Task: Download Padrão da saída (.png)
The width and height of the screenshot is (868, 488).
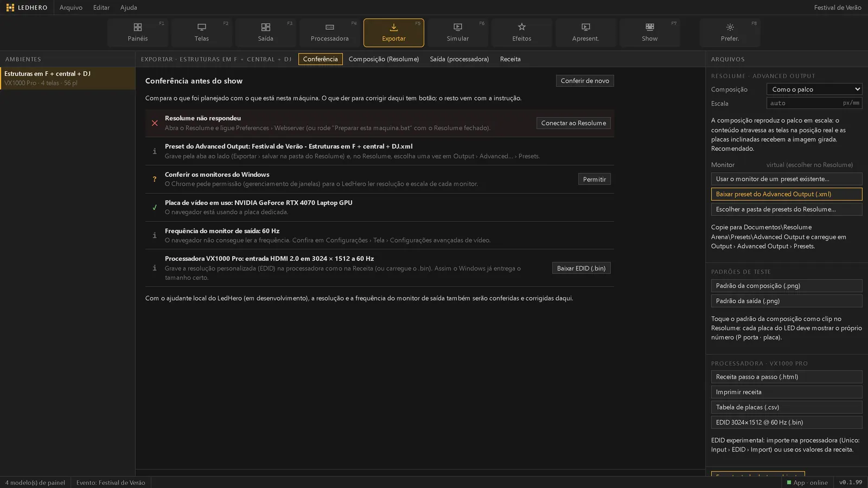Action: point(787,301)
